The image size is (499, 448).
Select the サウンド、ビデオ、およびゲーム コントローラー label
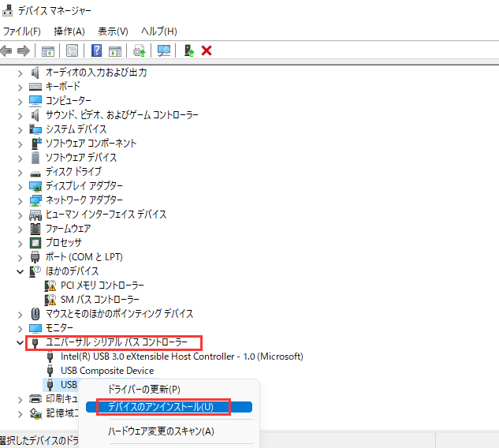point(122,114)
